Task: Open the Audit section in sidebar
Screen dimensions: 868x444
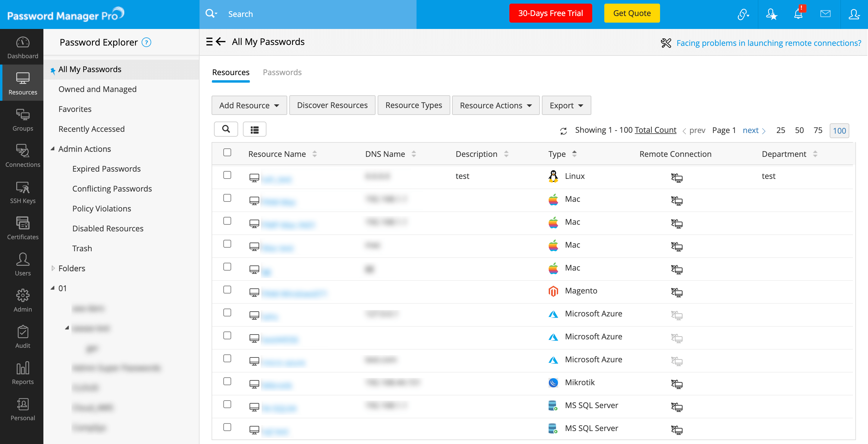Action: point(23,337)
